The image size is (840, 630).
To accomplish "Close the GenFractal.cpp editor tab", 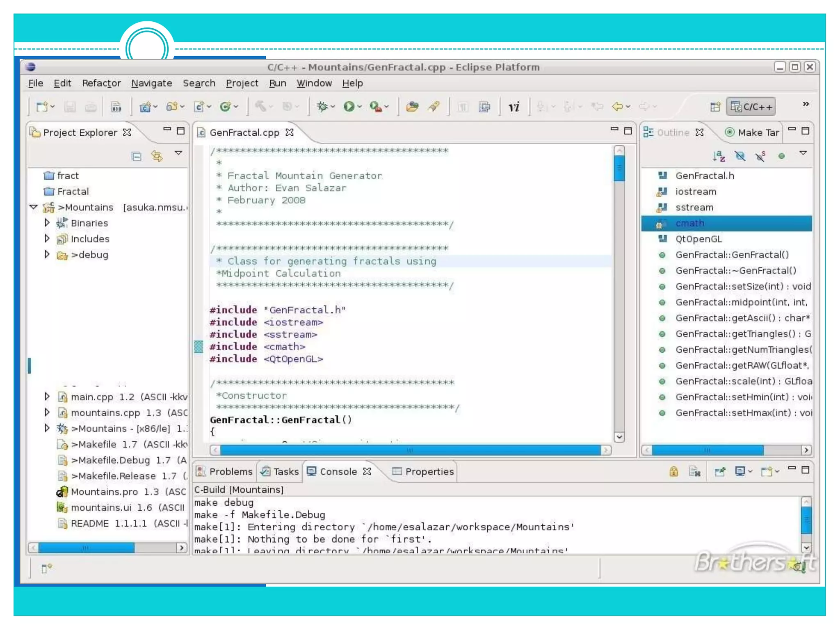I will pos(290,132).
